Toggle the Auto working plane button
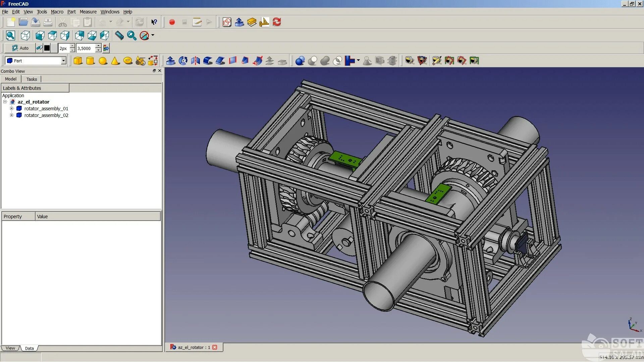Viewport: 644px width, 362px height. (x=20, y=48)
